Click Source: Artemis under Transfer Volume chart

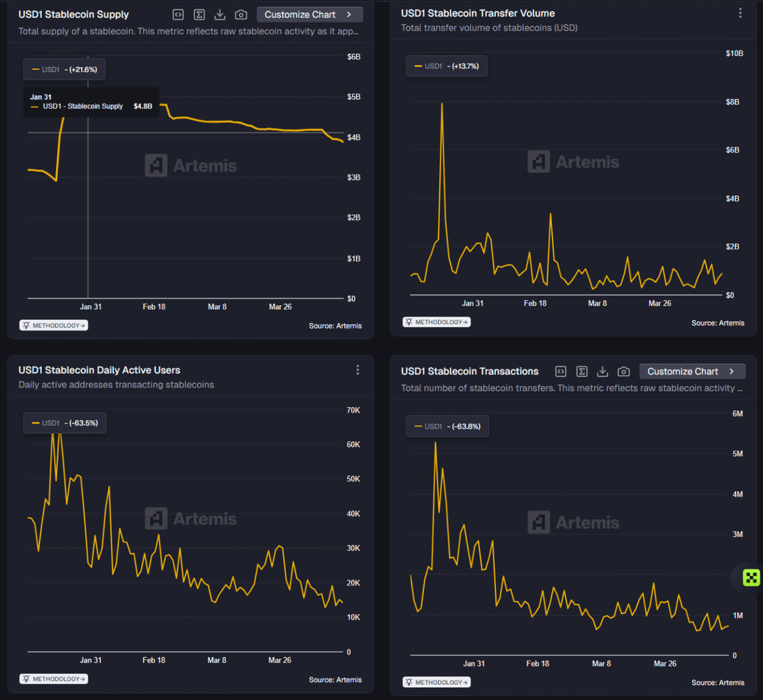[x=718, y=323]
